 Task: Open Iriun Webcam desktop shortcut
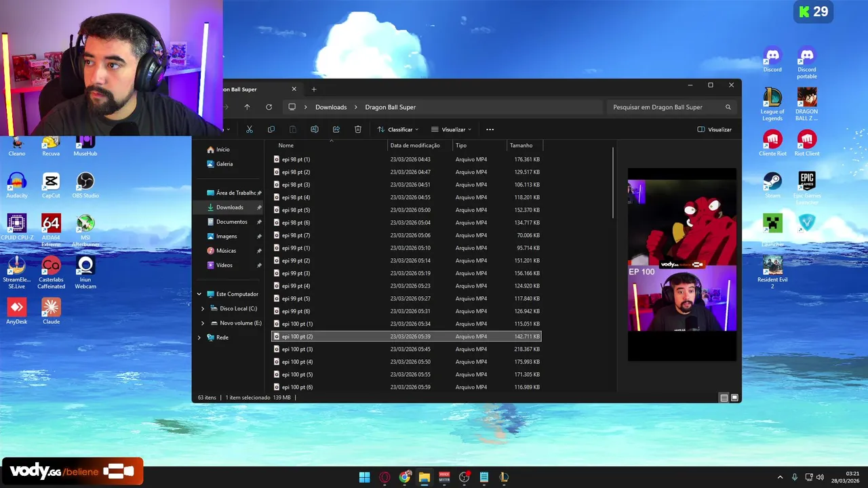pos(85,272)
